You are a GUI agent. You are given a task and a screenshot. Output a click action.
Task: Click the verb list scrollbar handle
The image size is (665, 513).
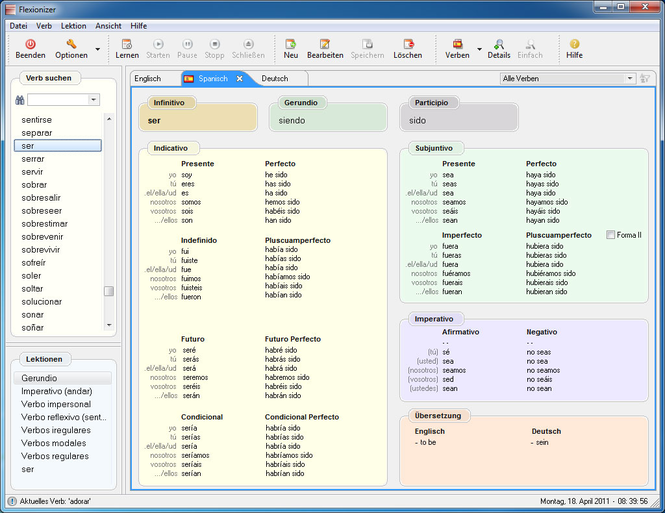(109, 291)
